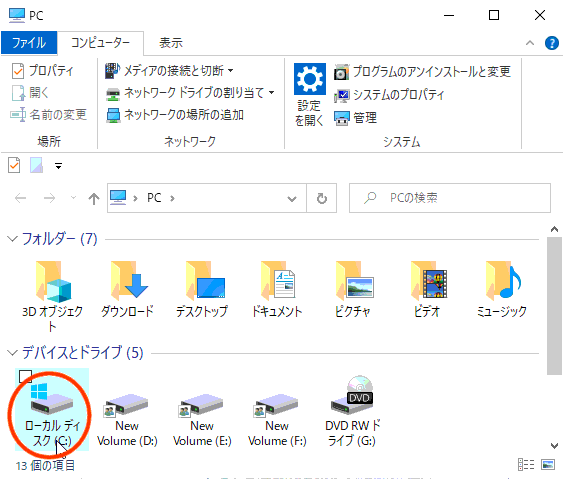Open the ピクチャ folder
The width and height of the screenshot is (564, 479).
352,290
